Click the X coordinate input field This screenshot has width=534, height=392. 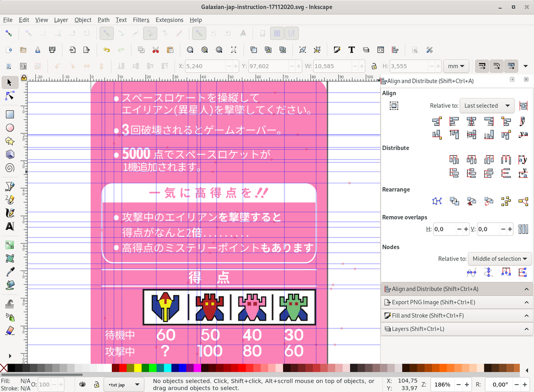click(x=205, y=66)
